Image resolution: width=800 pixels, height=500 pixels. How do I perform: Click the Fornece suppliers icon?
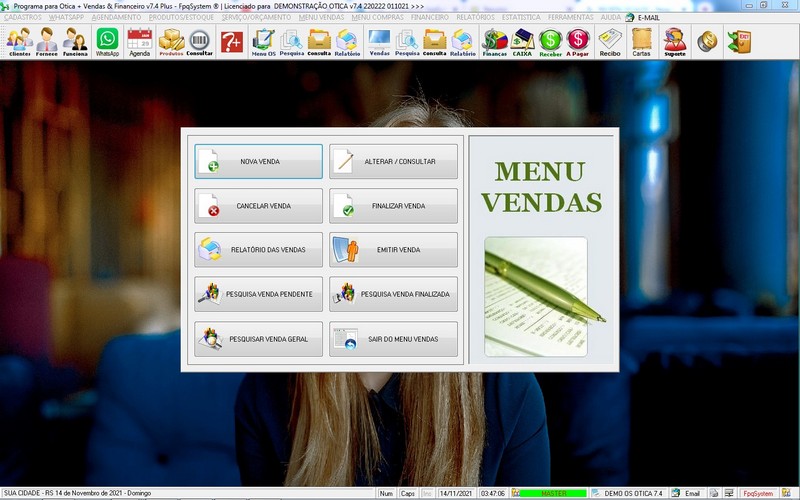46,42
